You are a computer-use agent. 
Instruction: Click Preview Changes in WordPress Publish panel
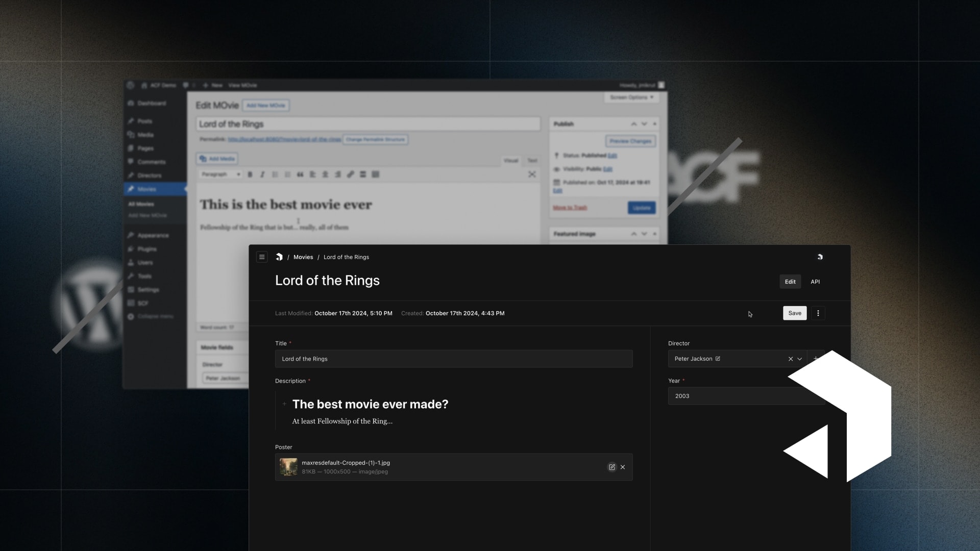pos(630,141)
